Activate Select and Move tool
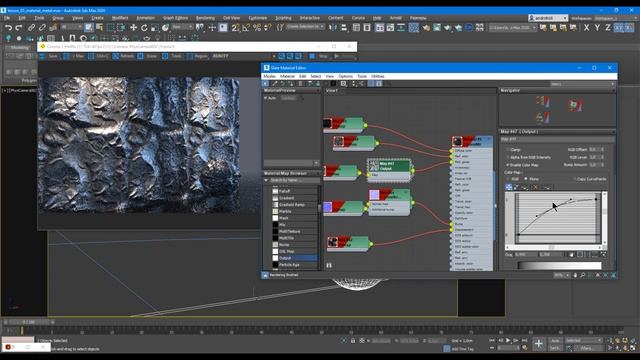The height and width of the screenshot is (360, 640). pyautogui.click(x=133, y=28)
